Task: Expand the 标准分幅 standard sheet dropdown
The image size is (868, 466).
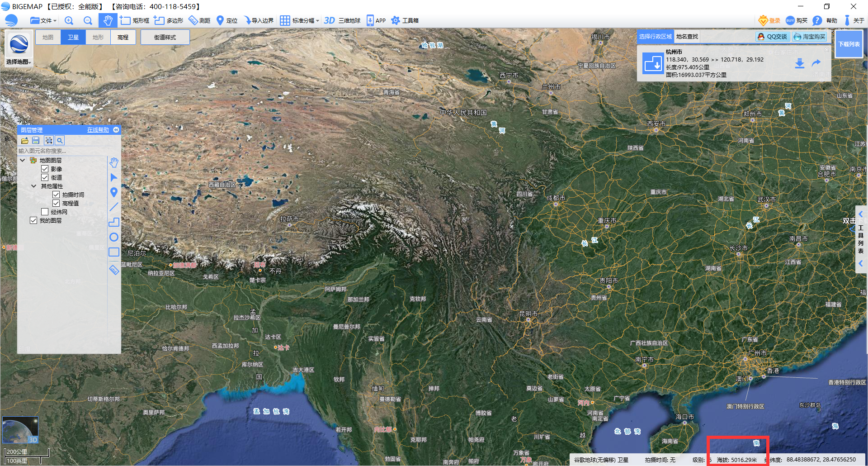Action: click(299, 20)
